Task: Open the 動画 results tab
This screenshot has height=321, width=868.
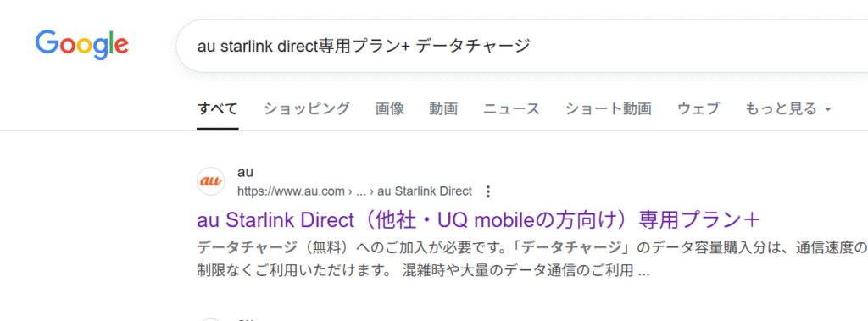Action: [x=443, y=109]
